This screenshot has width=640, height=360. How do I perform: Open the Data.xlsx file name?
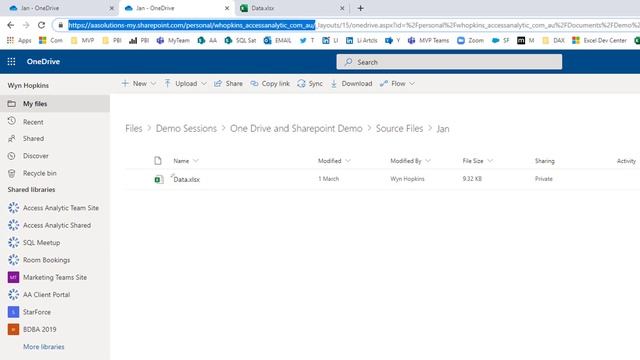click(187, 180)
